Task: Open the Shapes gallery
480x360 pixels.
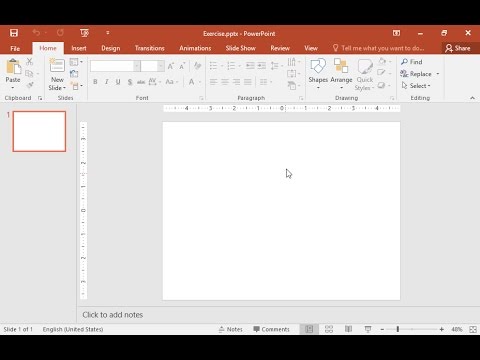Action: 318,74
